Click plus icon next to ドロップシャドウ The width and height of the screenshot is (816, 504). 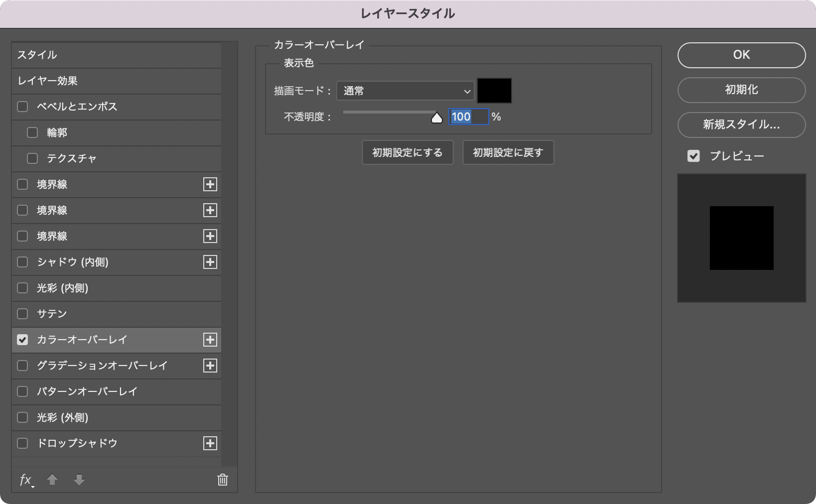click(x=210, y=443)
